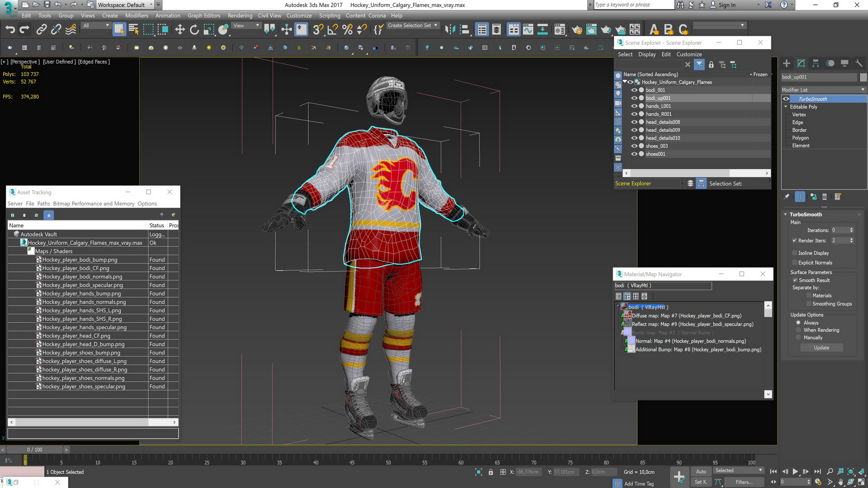Open the Modifiers menu
Screen dimensions: 868x488
click(136, 15)
